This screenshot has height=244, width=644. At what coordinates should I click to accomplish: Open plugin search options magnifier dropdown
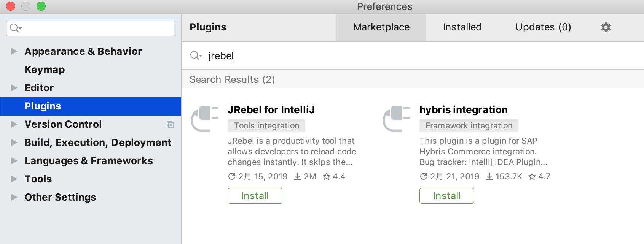tap(196, 56)
